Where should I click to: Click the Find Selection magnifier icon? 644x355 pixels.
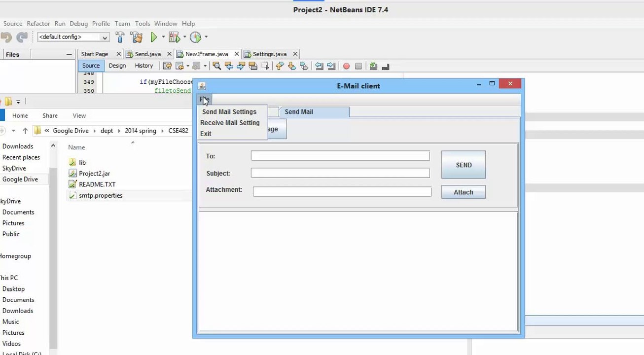(216, 66)
